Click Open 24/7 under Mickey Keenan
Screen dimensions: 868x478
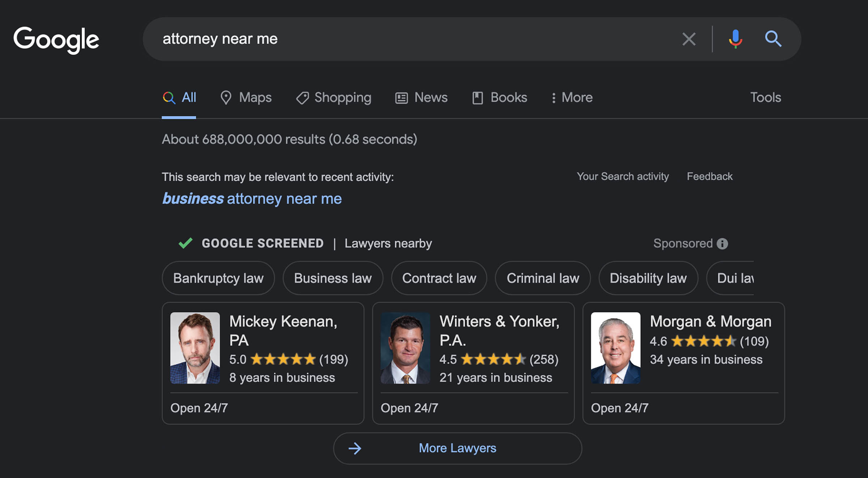(x=199, y=408)
